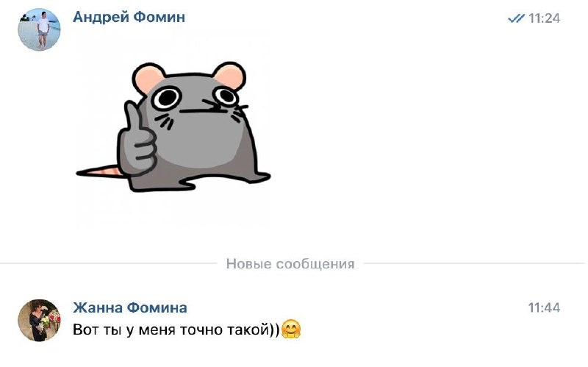
Task: Select the 11:24 message timestamp
Action: 544,18
